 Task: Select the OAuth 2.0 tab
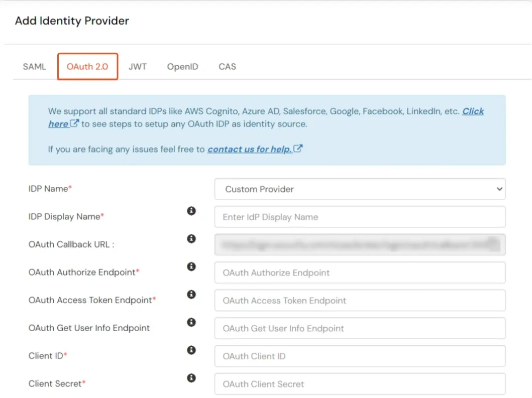pyautogui.click(x=87, y=66)
